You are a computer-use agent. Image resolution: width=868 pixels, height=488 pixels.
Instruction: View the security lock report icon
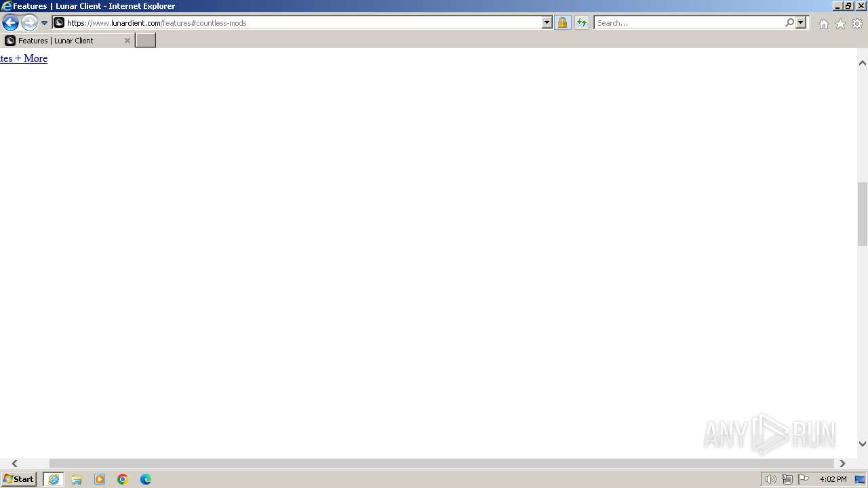[562, 22]
